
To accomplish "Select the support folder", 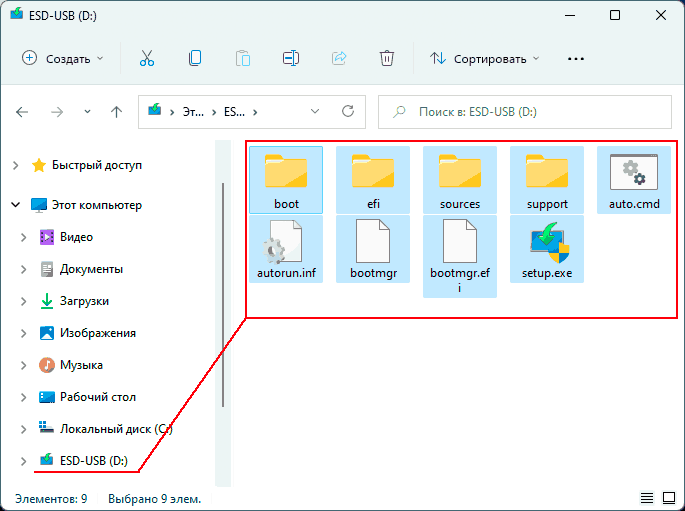I will [547, 180].
